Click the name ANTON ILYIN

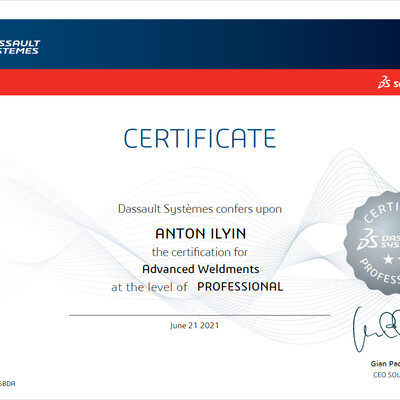[201, 234]
